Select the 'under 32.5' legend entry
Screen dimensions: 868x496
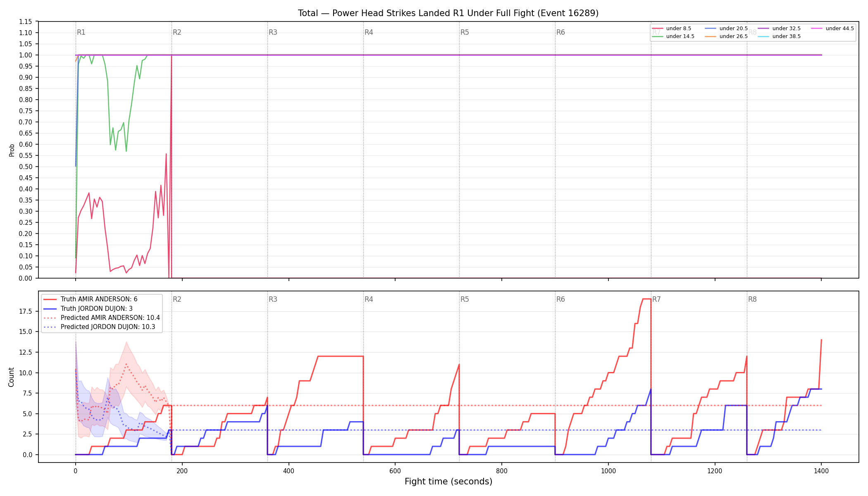pyautogui.click(x=780, y=29)
